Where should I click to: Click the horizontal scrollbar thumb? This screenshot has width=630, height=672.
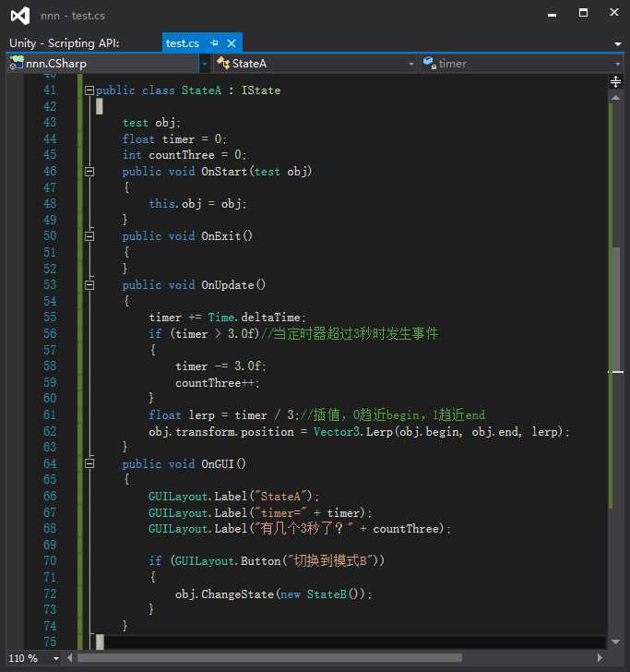coord(269,658)
